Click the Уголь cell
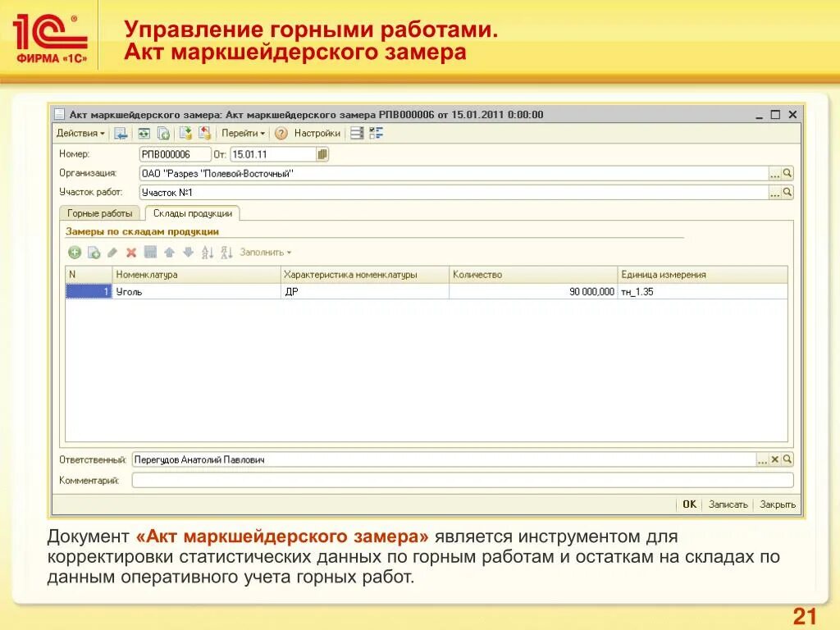The height and width of the screenshot is (630, 840). [x=197, y=291]
